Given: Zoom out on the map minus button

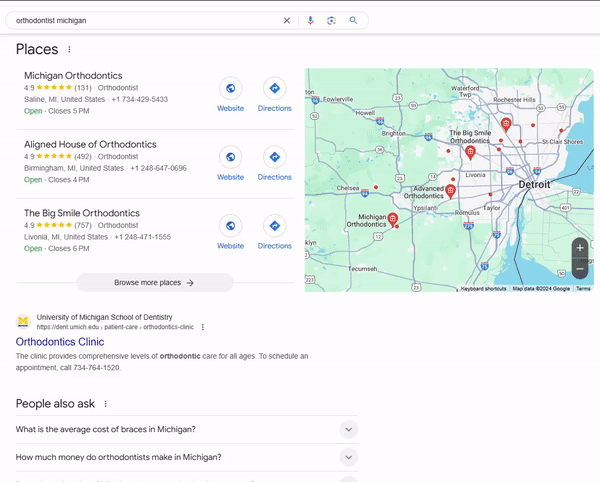Looking at the screenshot, I should tap(580, 269).
